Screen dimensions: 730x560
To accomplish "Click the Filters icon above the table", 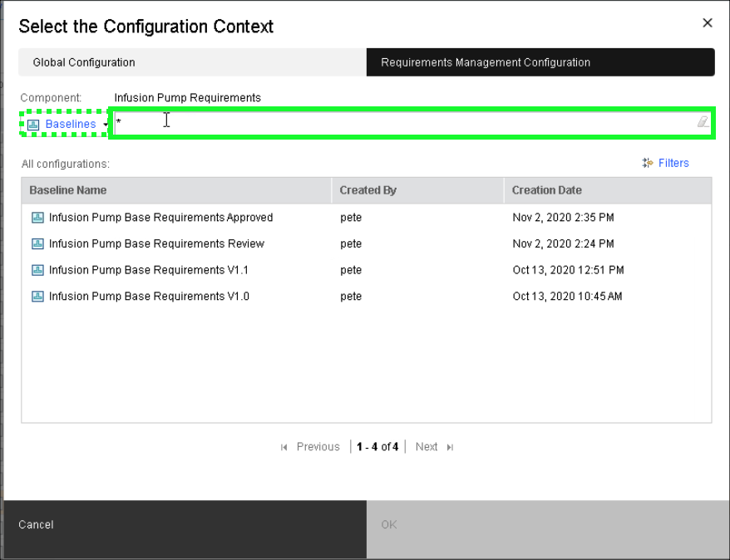I will pyautogui.click(x=648, y=164).
